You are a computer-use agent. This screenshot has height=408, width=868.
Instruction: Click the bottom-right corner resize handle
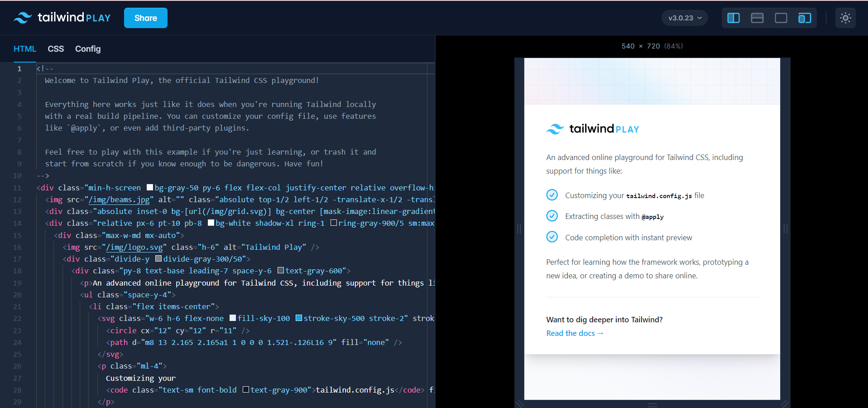coord(785,403)
